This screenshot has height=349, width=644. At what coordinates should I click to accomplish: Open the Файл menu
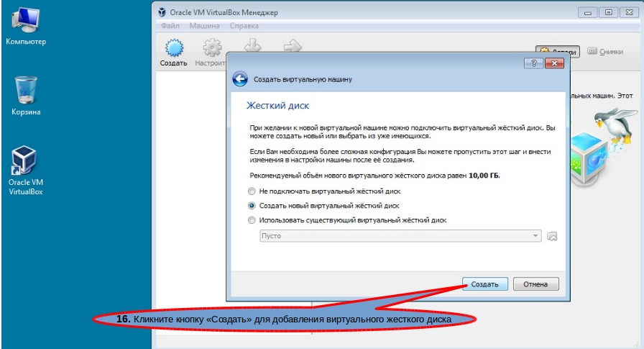(170, 25)
